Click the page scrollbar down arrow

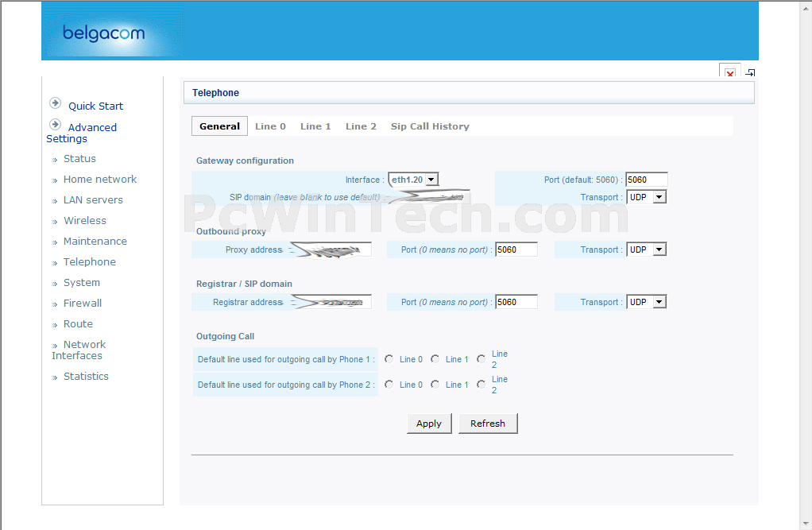coord(806,524)
